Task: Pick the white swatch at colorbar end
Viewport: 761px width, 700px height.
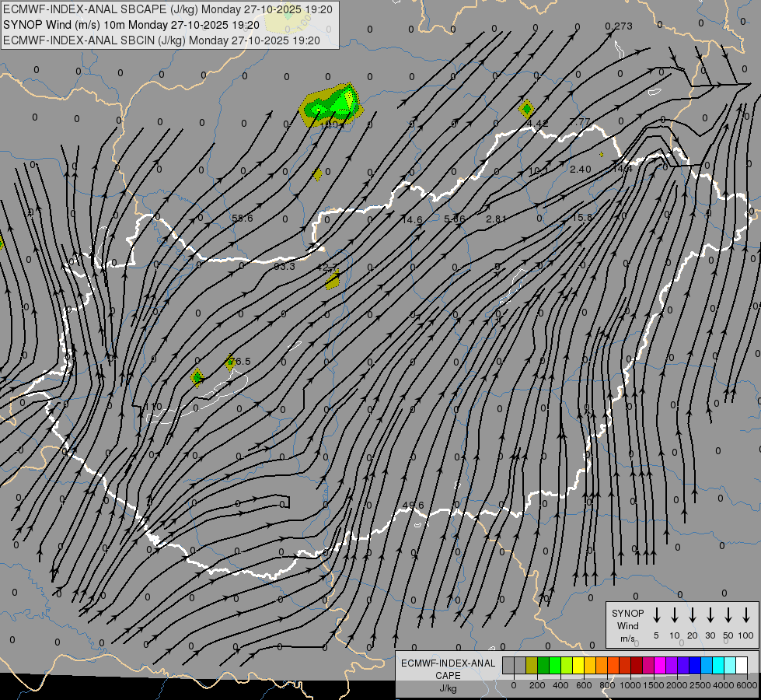Action: (x=741, y=666)
